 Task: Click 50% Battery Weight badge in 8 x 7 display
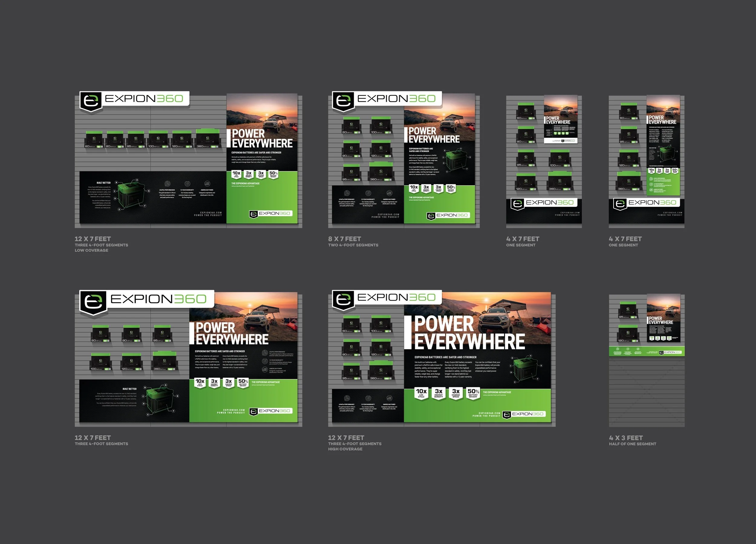click(x=451, y=189)
